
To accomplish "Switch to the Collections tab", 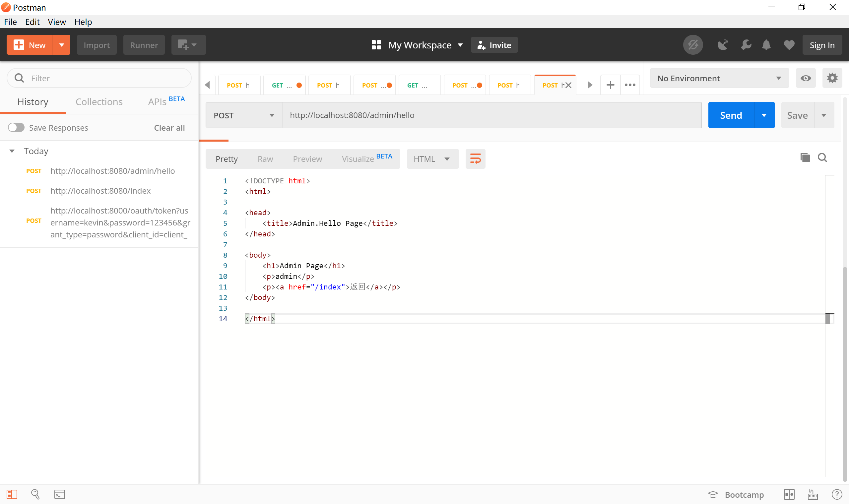I will click(x=99, y=102).
